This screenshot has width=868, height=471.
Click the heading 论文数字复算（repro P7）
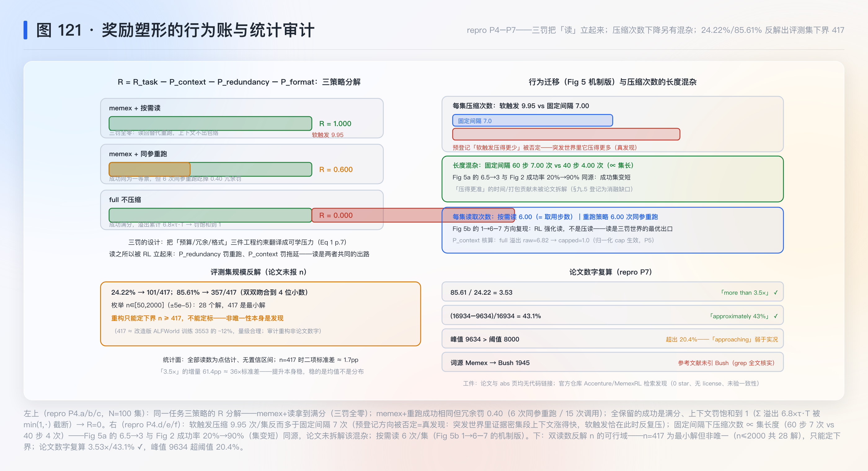612,272
